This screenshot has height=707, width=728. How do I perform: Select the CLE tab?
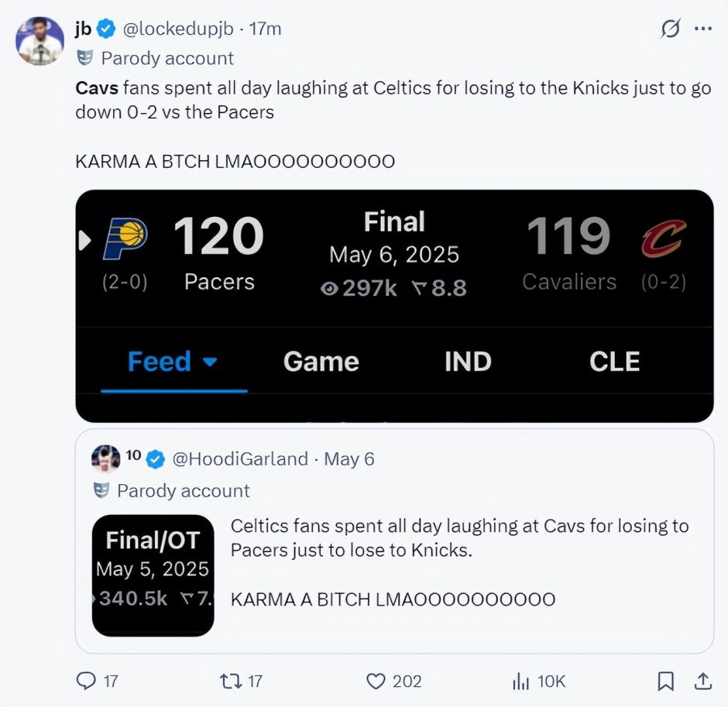(x=615, y=361)
